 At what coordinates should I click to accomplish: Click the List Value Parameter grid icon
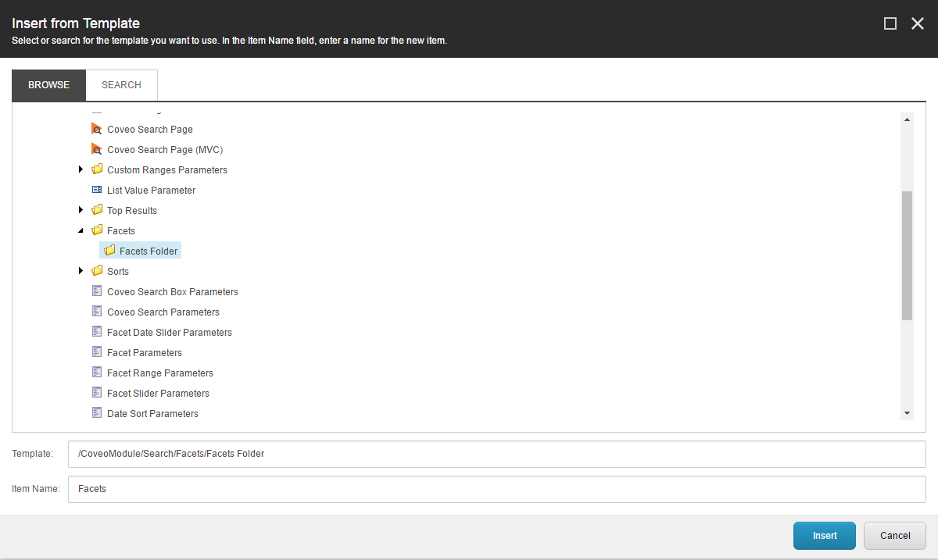click(96, 190)
